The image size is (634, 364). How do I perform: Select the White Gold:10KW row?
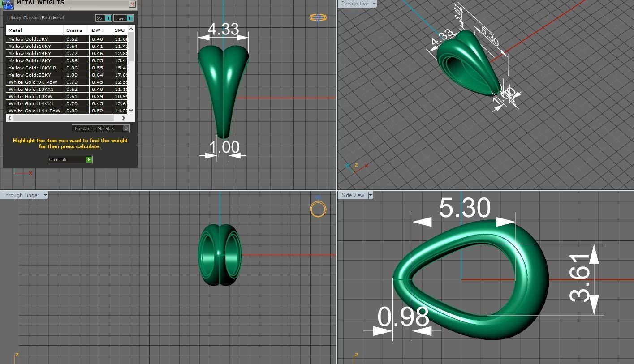coord(67,96)
